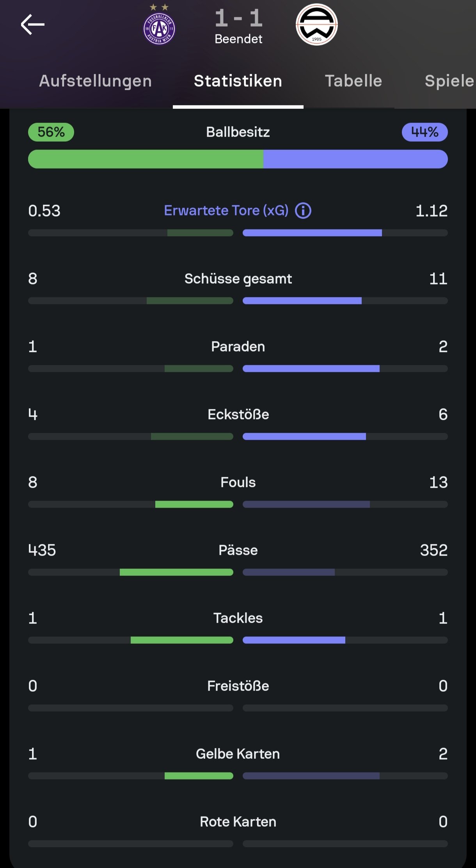Go to the Spiele tab
476x868 pixels.
pyautogui.click(x=449, y=81)
